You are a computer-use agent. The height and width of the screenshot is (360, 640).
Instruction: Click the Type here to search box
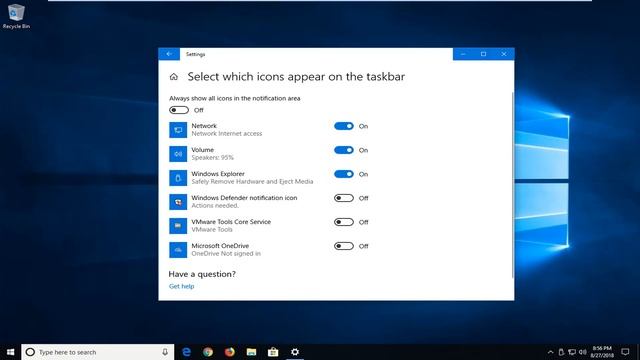coord(98,352)
